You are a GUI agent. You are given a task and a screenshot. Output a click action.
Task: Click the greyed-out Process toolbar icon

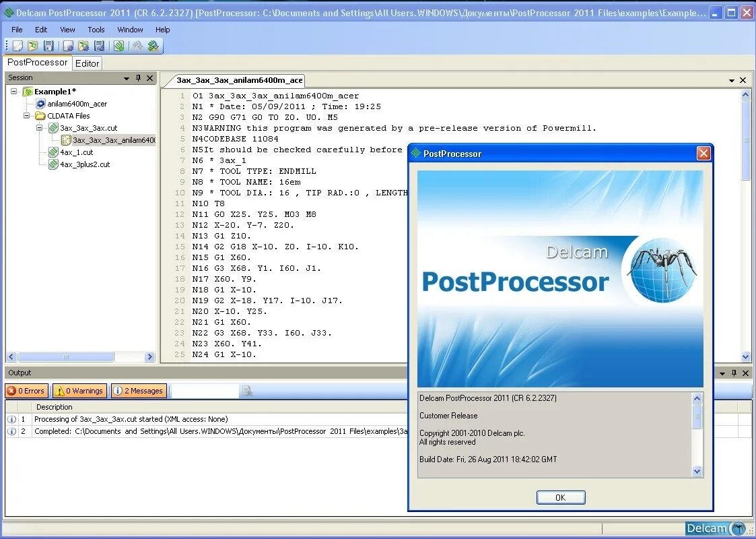click(138, 46)
